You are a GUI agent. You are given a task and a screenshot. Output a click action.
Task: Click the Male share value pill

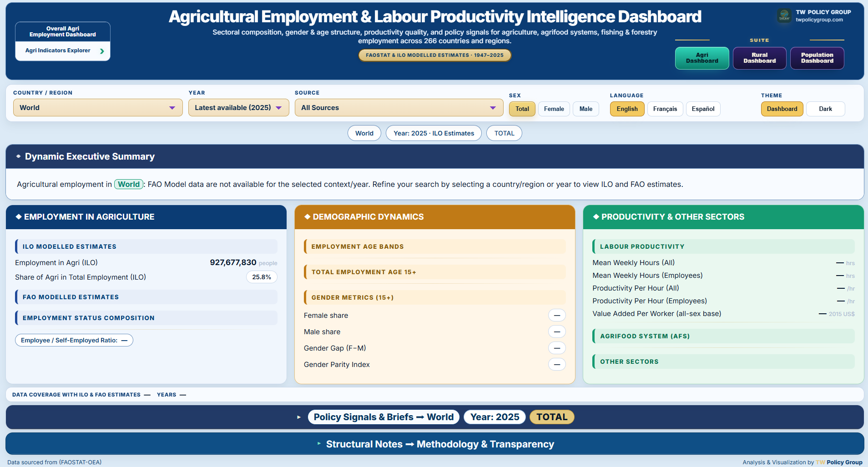coord(557,331)
